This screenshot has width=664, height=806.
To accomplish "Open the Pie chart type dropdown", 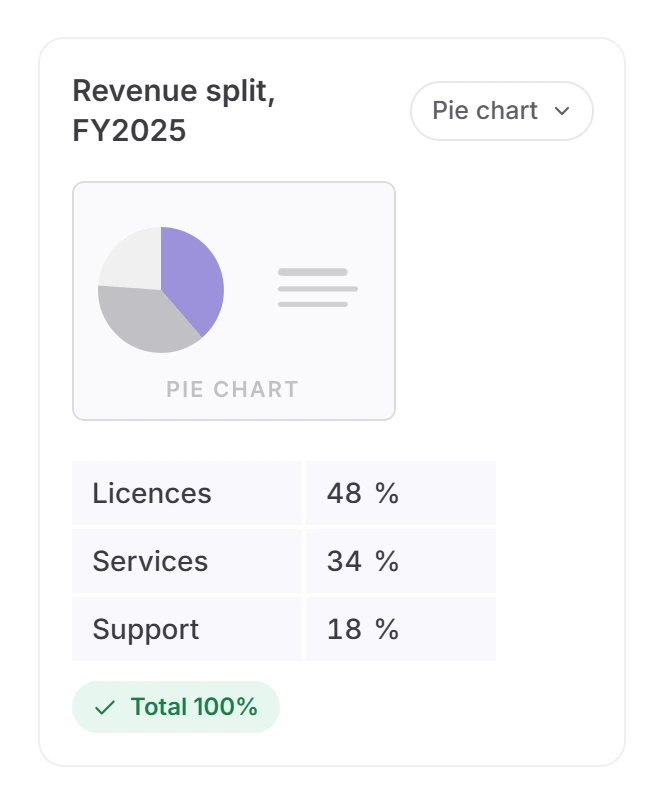I will tap(502, 111).
